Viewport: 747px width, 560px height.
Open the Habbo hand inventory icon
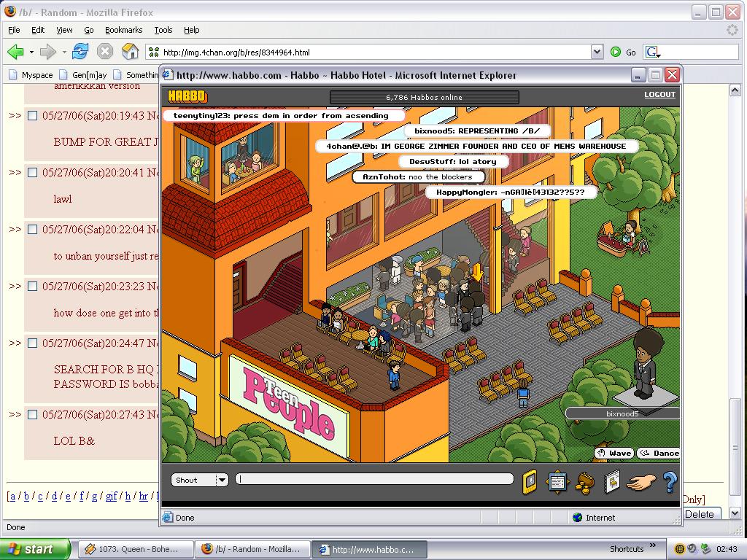pyautogui.click(x=640, y=483)
